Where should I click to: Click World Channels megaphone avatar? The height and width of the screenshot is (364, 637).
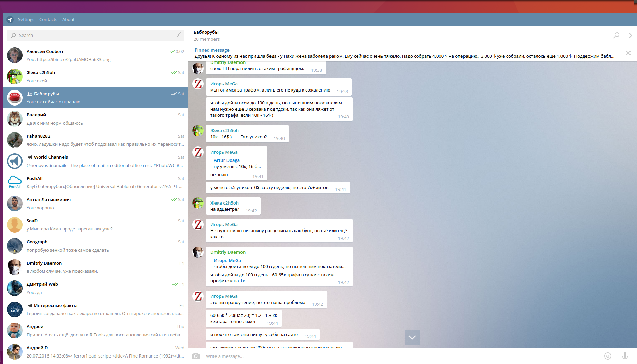[x=15, y=161]
